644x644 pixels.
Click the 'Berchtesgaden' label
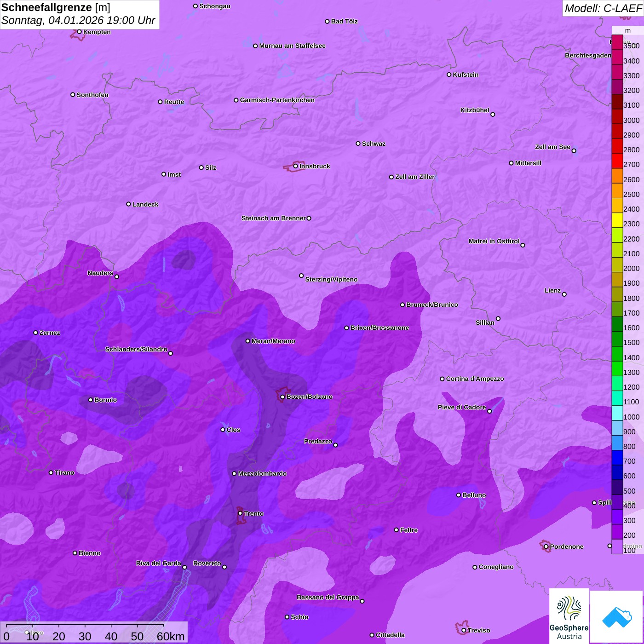click(x=588, y=55)
